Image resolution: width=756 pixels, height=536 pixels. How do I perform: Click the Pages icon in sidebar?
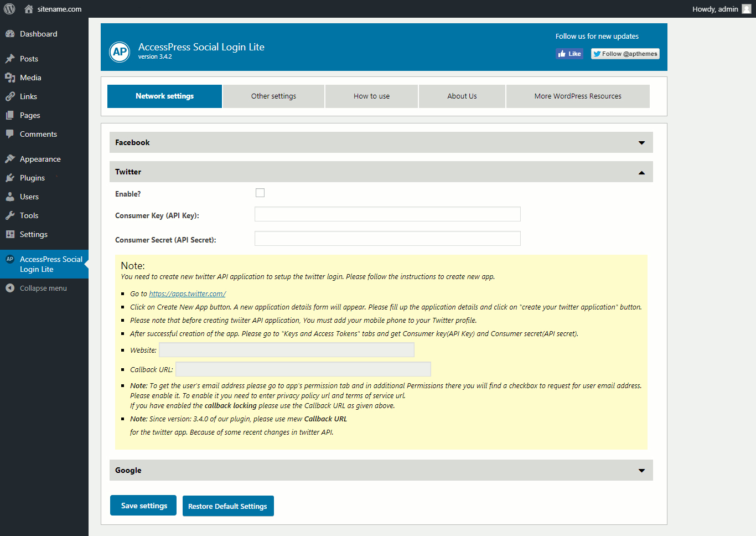tap(10, 115)
